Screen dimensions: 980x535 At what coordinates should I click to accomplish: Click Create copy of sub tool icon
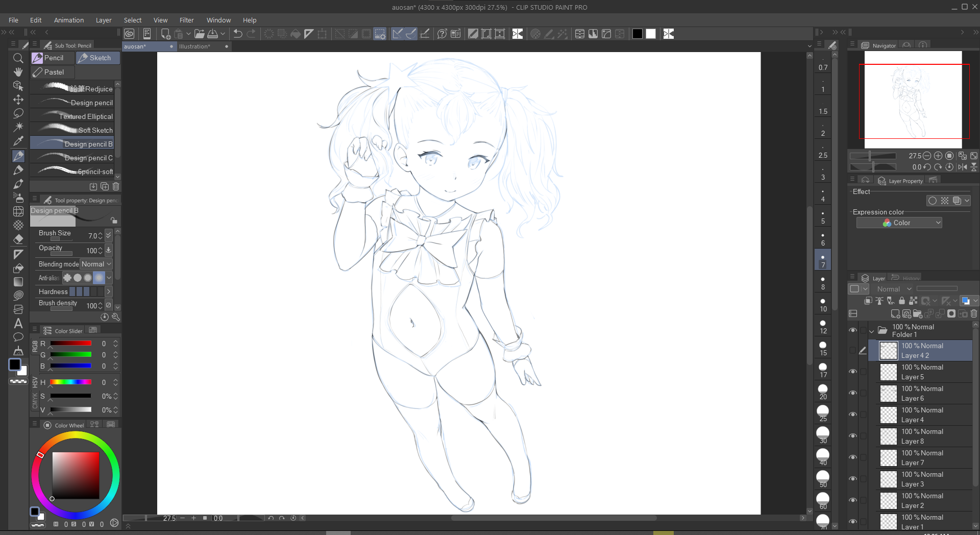click(x=105, y=186)
